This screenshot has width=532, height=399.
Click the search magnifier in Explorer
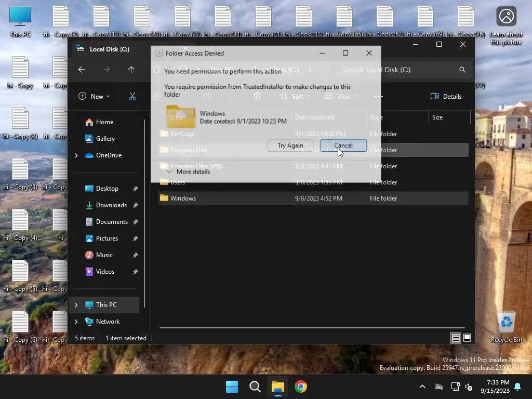click(462, 70)
